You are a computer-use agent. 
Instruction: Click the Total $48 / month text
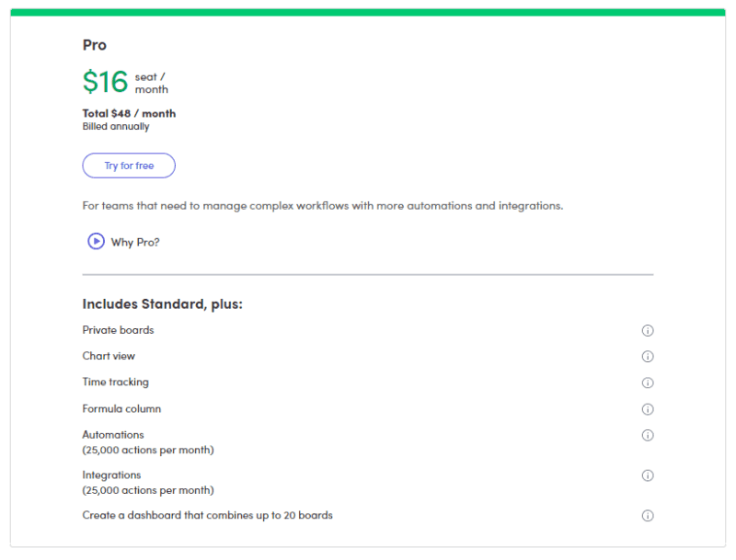pos(129,114)
